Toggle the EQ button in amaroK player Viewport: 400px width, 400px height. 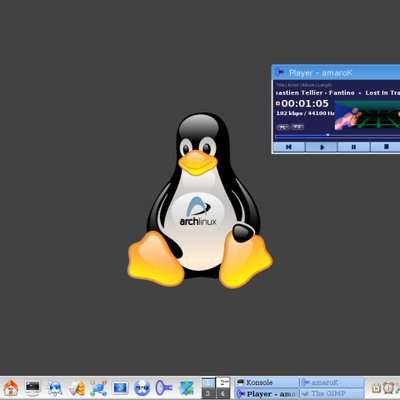(x=297, y=127)
